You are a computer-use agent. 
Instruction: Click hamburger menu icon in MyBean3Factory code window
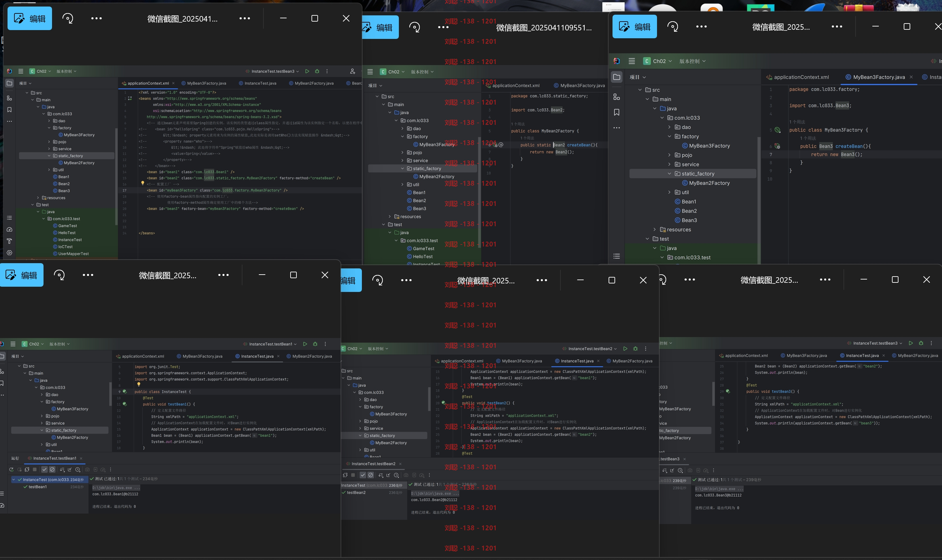(x=631, y=61)
